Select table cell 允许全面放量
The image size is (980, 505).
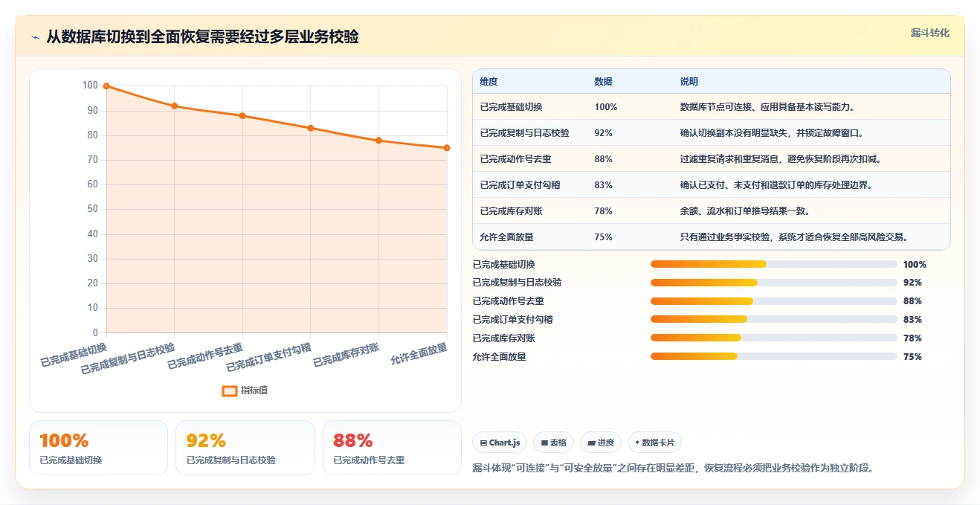click(x=507, y=237)
